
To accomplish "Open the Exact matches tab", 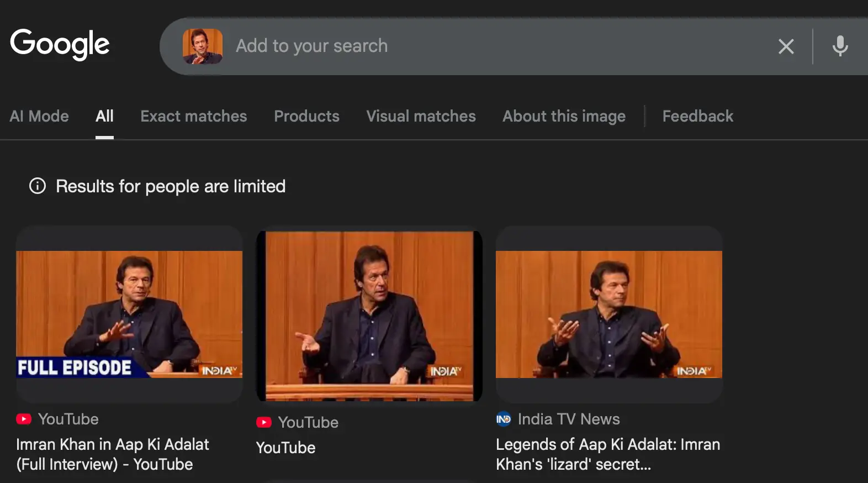I will (193, 116).
